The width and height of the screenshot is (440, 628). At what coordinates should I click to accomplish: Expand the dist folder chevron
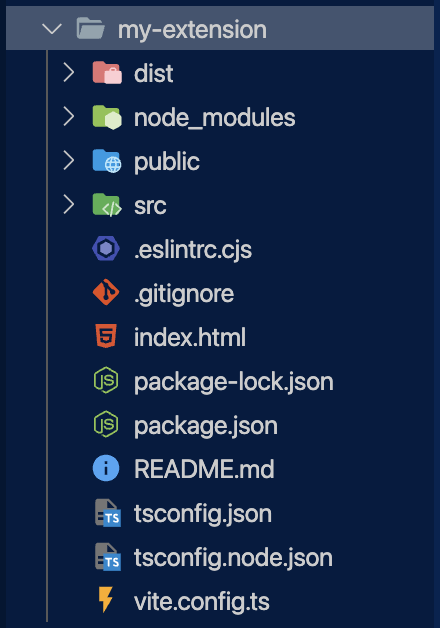pyautogui.click(x=69, y=73)
